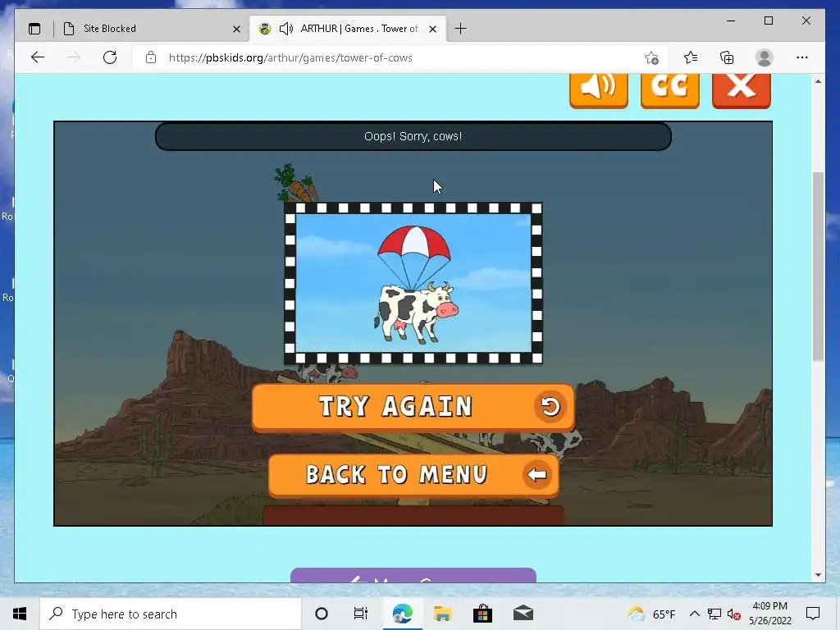Click the TRY AGAIN button
This screenshot has width=840, height=630.
point(413,407)
